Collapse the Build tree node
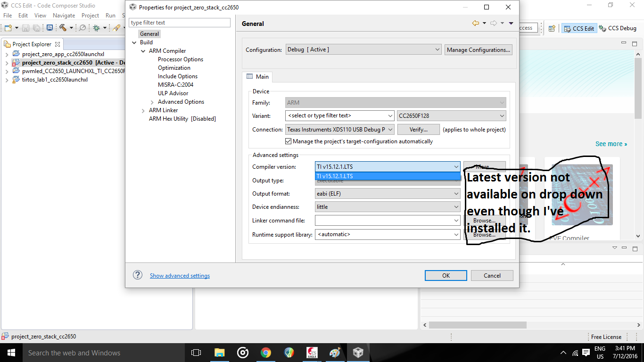 pos(134,42)
